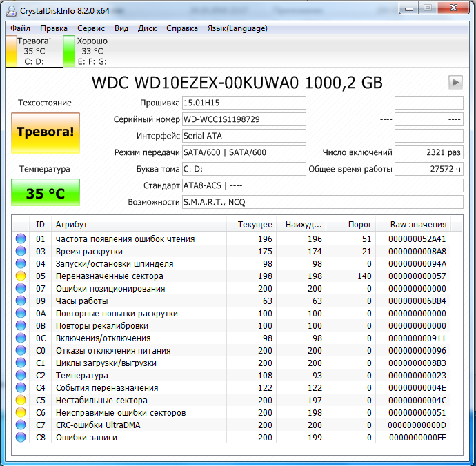Viewport: 476px width, 466px height.
Task: Open the Диск menu
Action: click(x=147, y=28)
